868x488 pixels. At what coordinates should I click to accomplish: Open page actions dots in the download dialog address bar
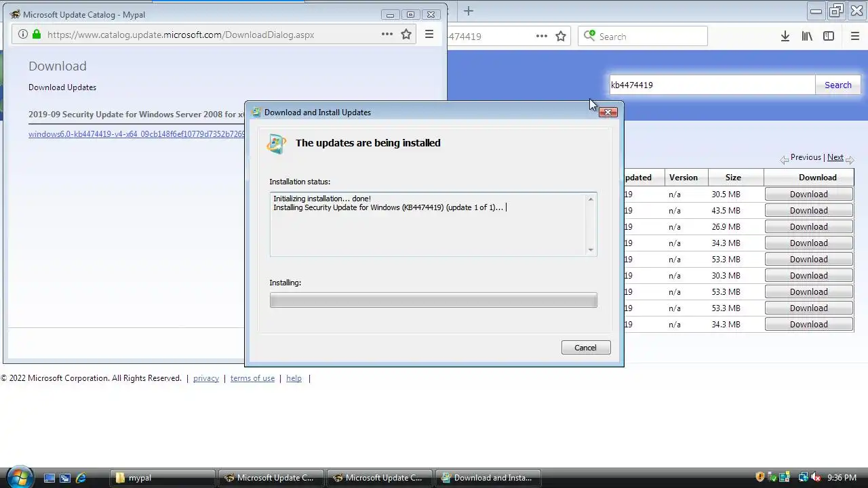tap(387, 35)
